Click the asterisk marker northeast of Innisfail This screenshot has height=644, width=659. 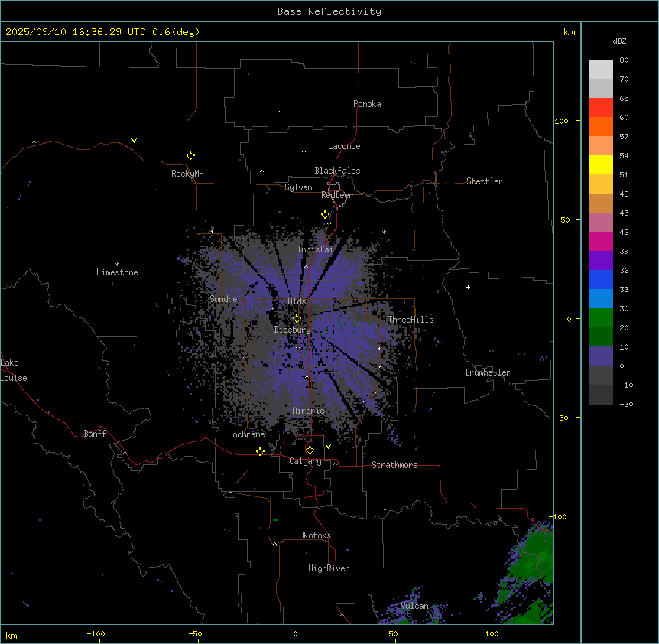(x=384, y=232)
